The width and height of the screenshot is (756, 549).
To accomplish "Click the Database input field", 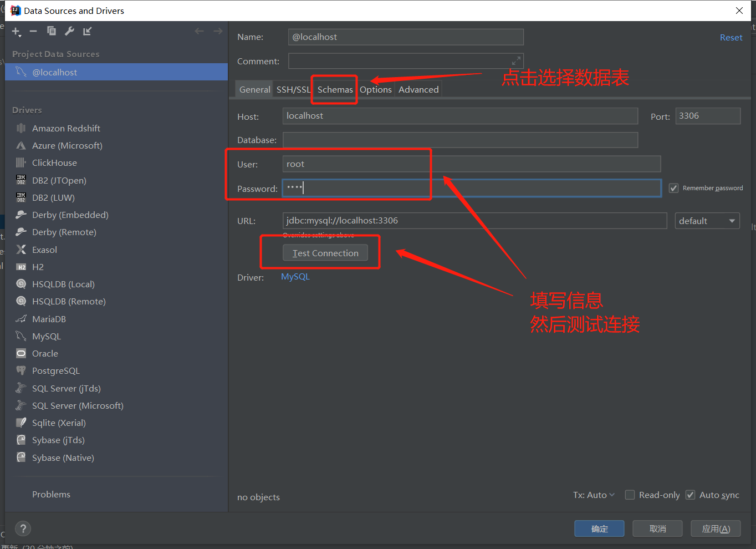I will 460,140.
